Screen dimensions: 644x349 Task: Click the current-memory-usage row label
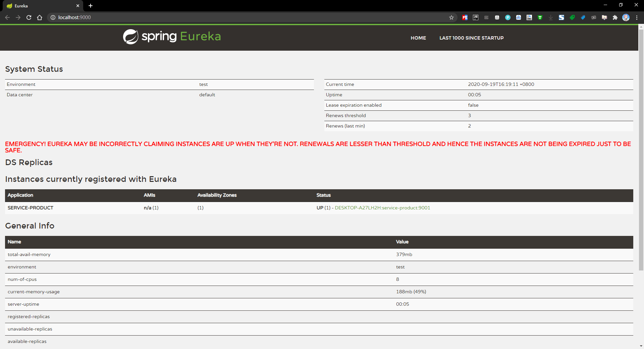(34, 292)
